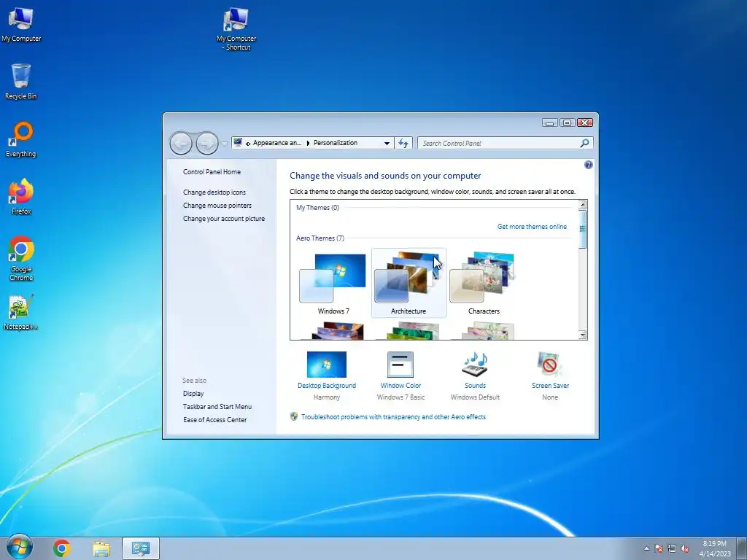This screenshot has width=747, height=560.
Task: Click the Aero Themes (7) heading
Action: (320, 238)
